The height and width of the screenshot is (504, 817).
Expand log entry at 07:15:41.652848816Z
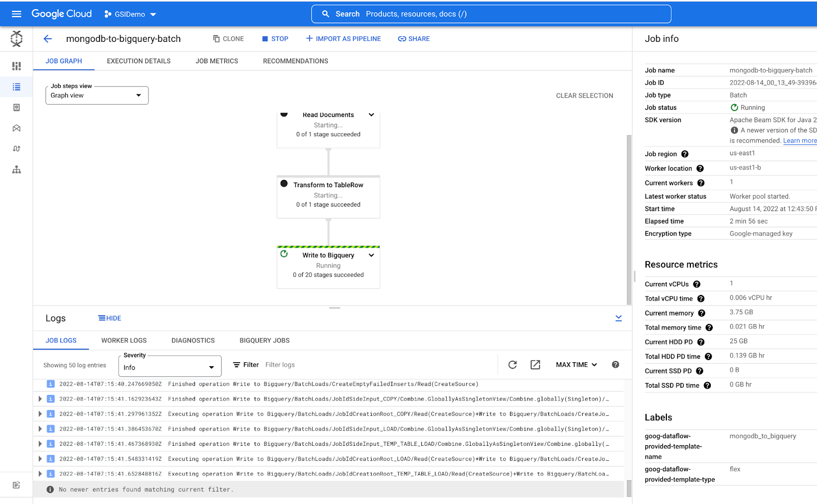point(40,474)
